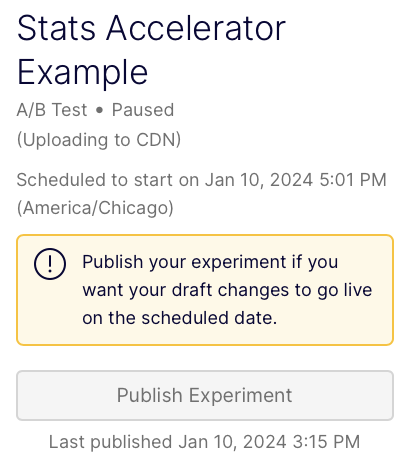
Task: Click the Uploading to CDN status
Action: 99,140
